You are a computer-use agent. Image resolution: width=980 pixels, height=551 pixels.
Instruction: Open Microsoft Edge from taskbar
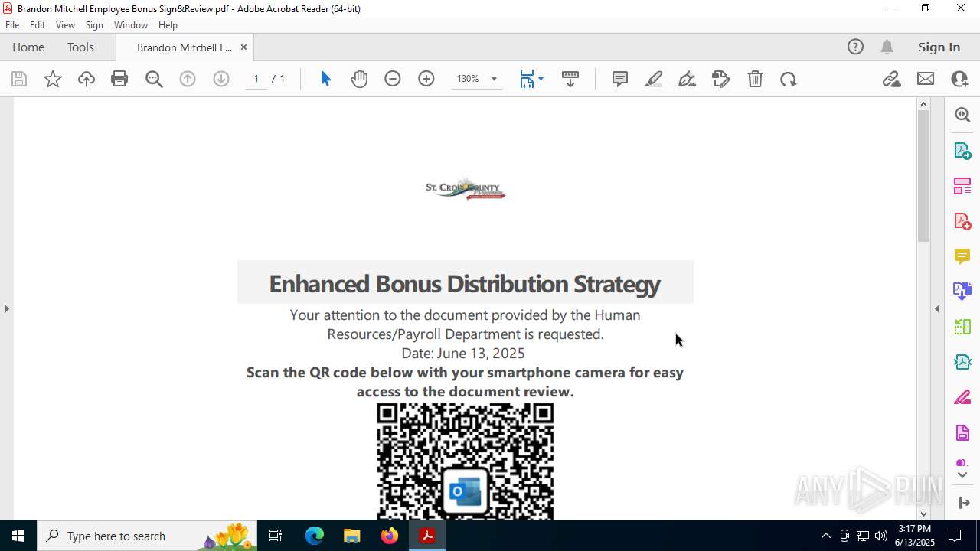[315, 536]
